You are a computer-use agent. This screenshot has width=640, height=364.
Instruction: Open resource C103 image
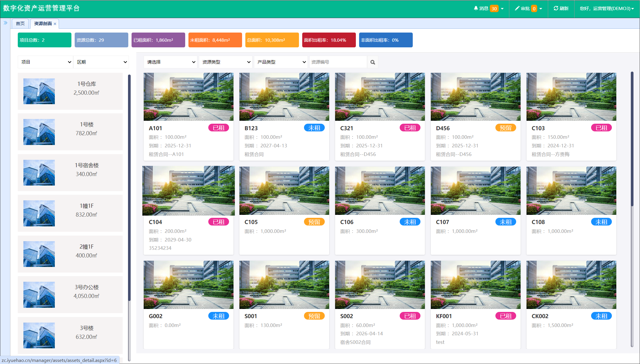[x=571, y=97]
